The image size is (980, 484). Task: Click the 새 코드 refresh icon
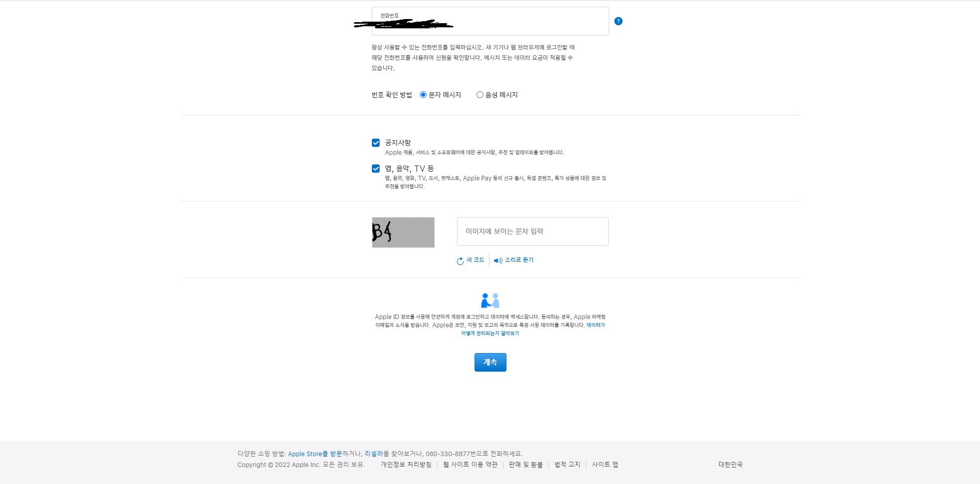pyautogui.click(x=460, y=261)
